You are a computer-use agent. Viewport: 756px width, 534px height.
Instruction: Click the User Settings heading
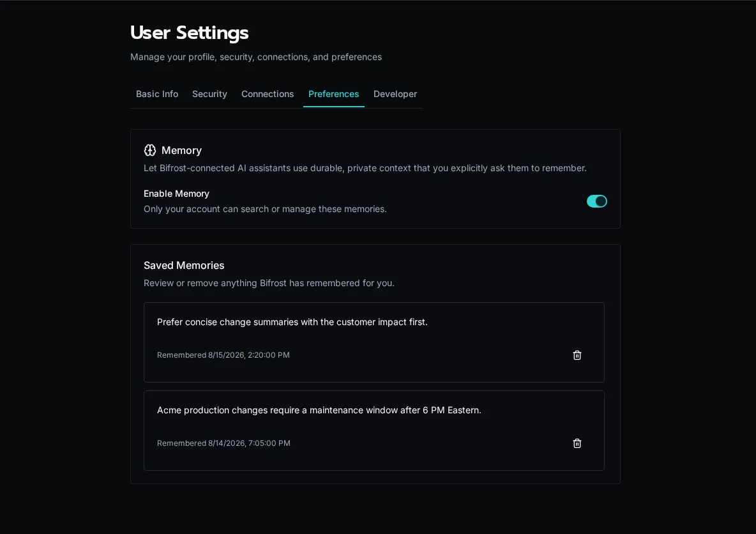(190, 33)
